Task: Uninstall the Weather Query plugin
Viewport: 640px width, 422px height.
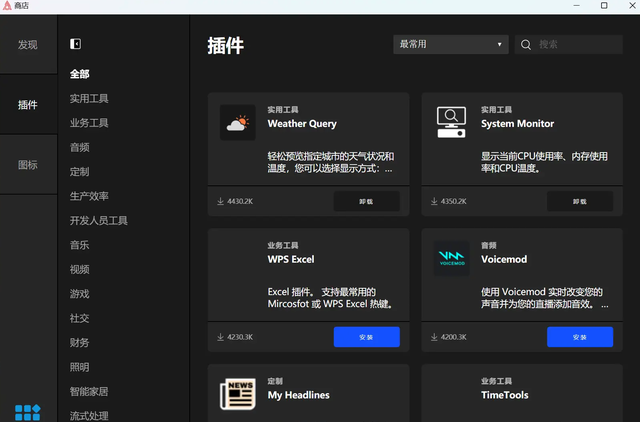Action: pos(367,201)
